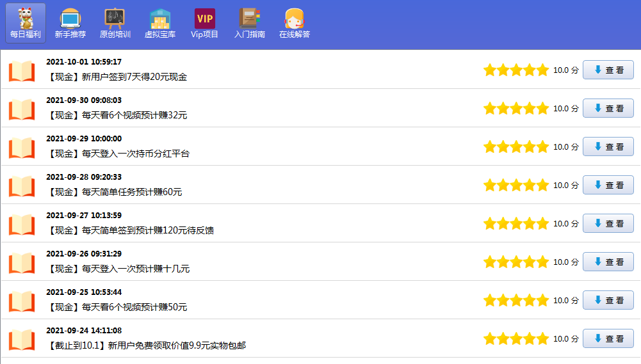Click the star rating of 2021-09-25 entry
641x364 pixels.
tap(516, 300)
